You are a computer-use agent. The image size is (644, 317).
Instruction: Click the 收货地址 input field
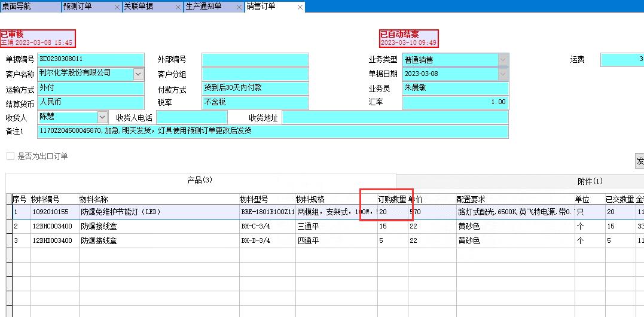tap(395, 117)
